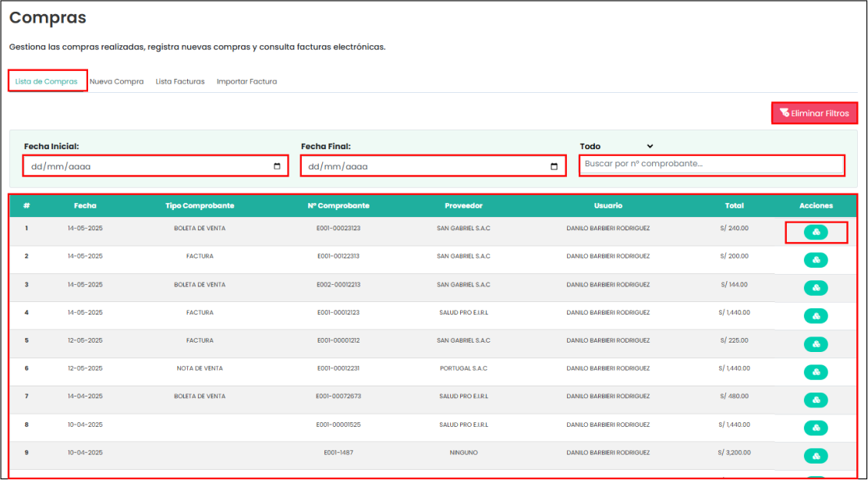868x480 pixels.
Task: Open calendar picker in Fecha Inicial field
Action: click(277, 166)
